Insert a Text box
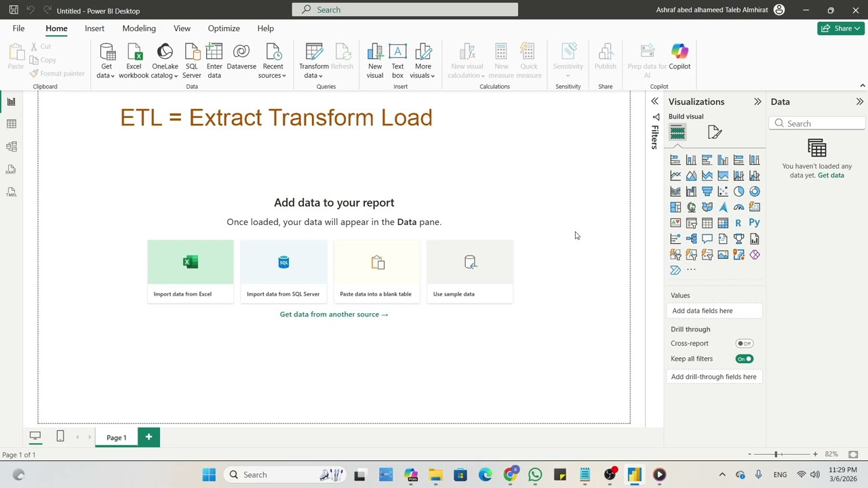 pos(397,61)
